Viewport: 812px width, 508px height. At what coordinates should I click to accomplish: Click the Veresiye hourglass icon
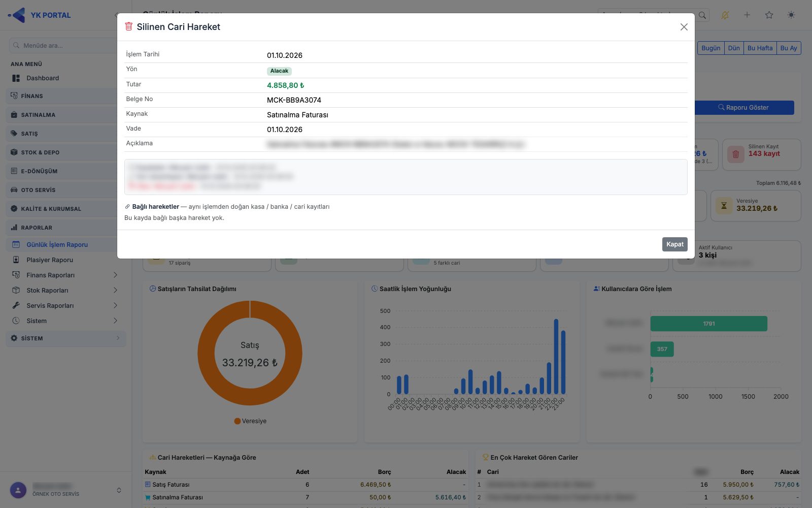click(x=724, y=206)
